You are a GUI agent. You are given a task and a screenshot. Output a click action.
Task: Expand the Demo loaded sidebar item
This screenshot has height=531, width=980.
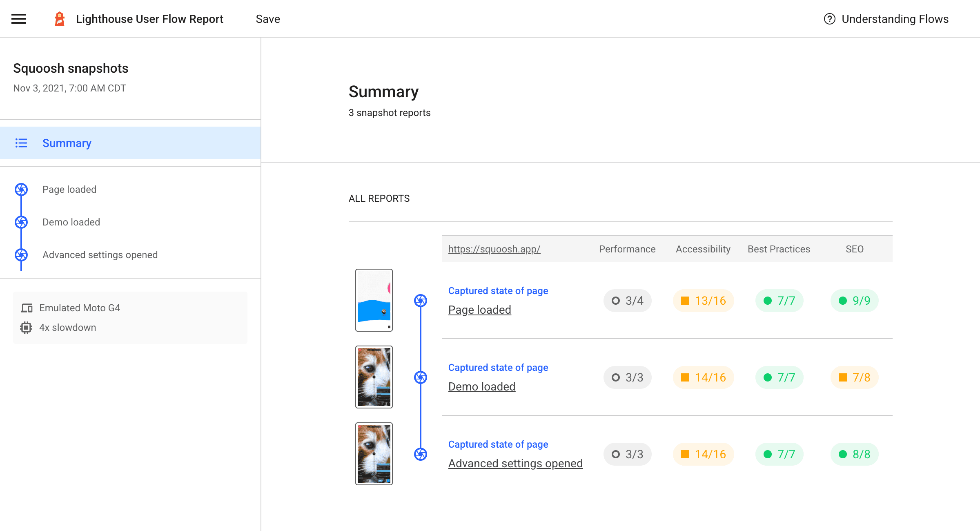coord(71,222)
